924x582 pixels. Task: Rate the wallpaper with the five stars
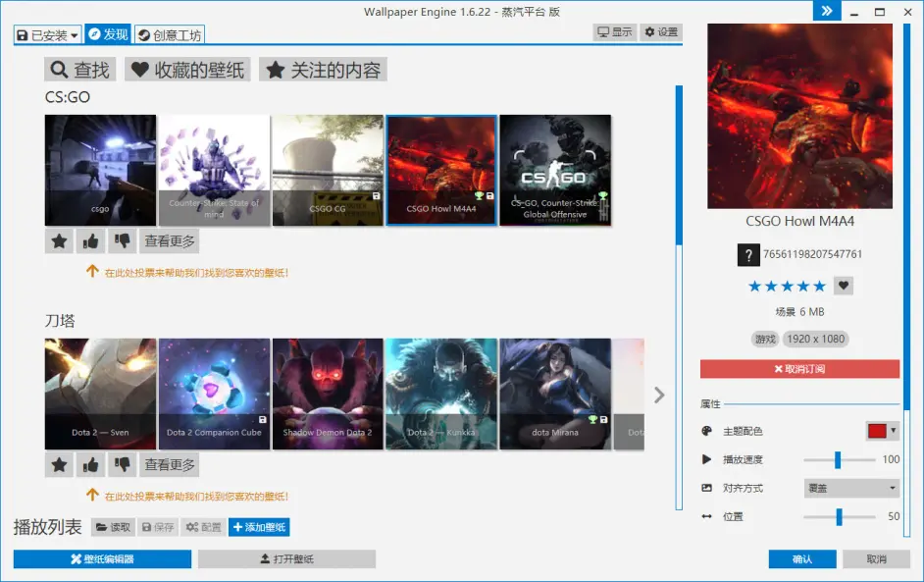(788, 287)
